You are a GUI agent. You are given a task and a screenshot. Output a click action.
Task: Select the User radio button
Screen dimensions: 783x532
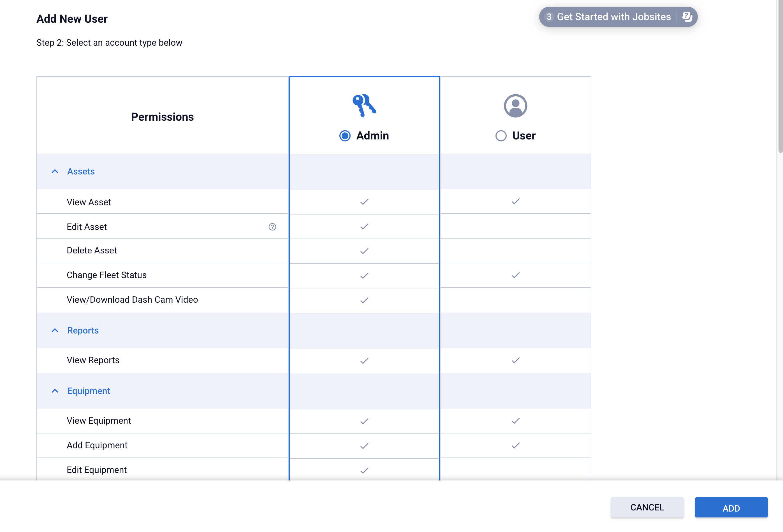501,136
